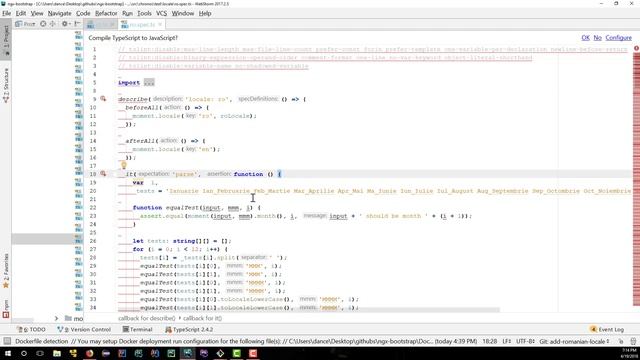Click collapse all icon in Project toolbar
The width and height of the screenshot is (640, 360).
(x=53, y=24)
